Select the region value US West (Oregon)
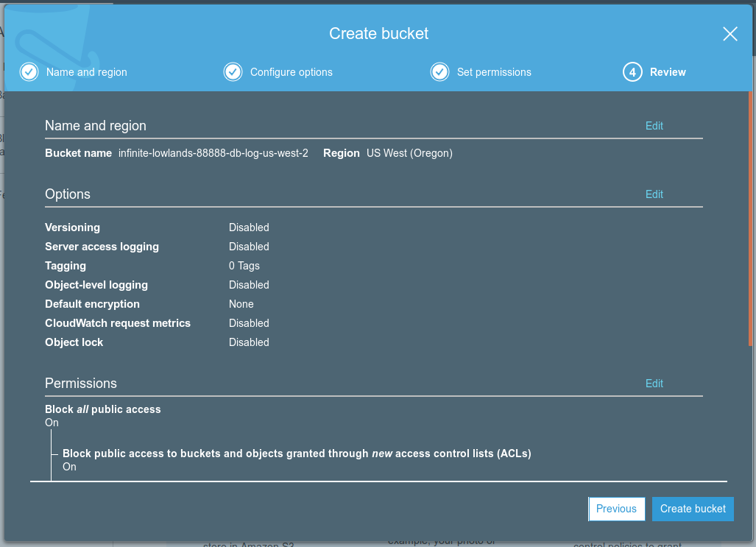The width and height of the screenshot is (756, 547). pyautogui.click(x=409, y=153)
